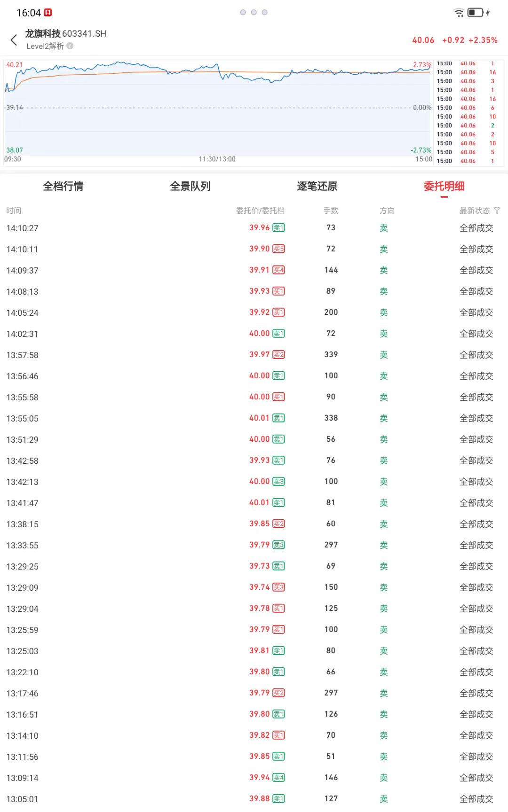Image resolution: width=508 pixels, height=812 pixels.
Task: Select the 14:08:13 order time
Action: pyautogui.click(x=22, y=292)
